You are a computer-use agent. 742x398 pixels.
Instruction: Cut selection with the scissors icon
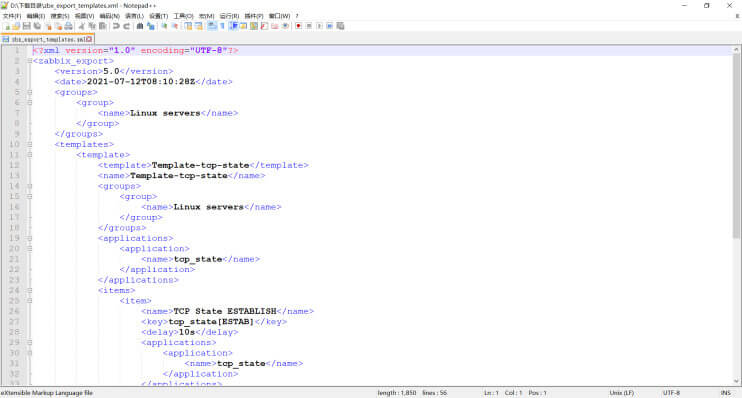click(x=81, y=26)
